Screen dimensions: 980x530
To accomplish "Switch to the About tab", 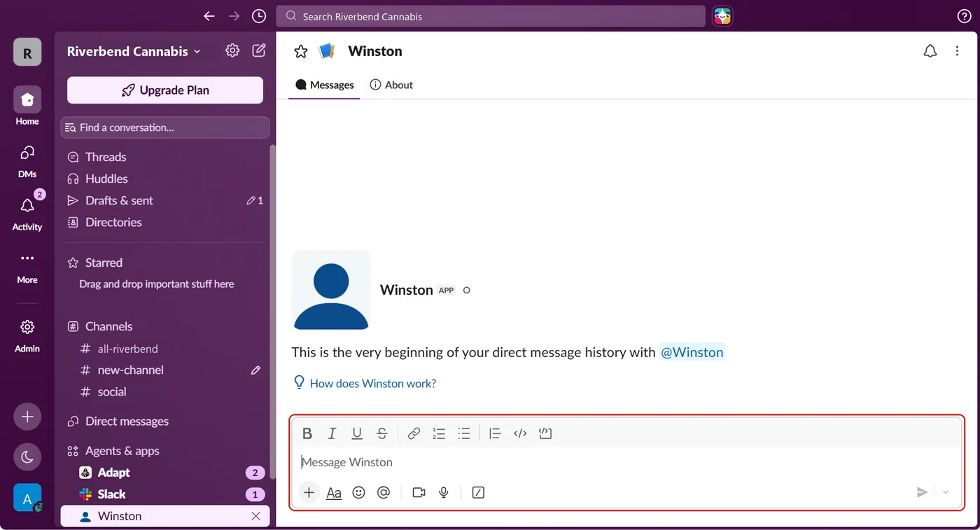I will (391, 85).
